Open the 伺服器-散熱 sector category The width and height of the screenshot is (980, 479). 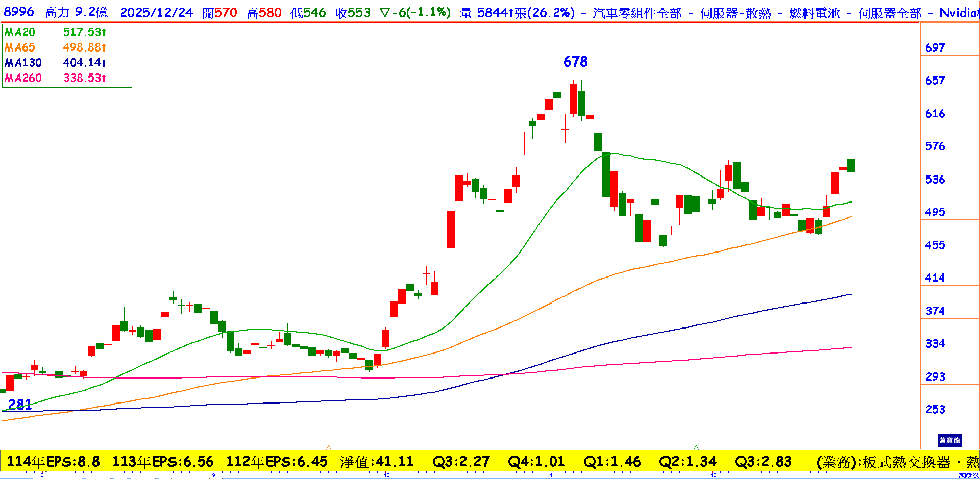[x=736, y=13]
